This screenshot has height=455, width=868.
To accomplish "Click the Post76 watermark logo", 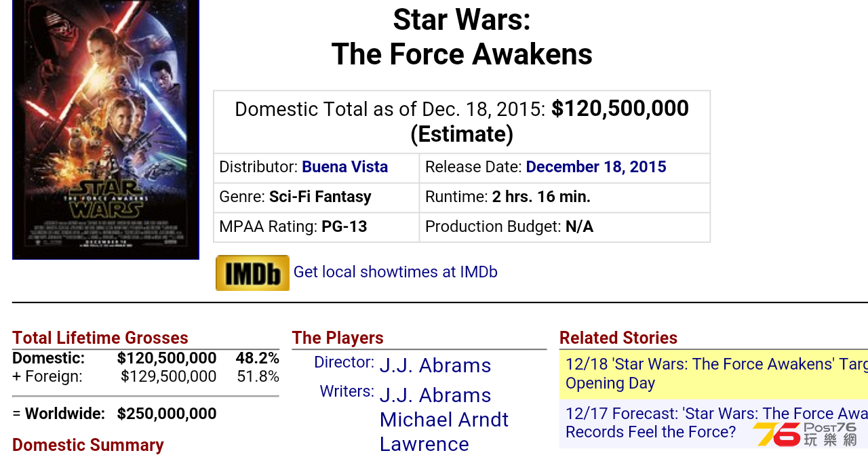I will point(804,434).
